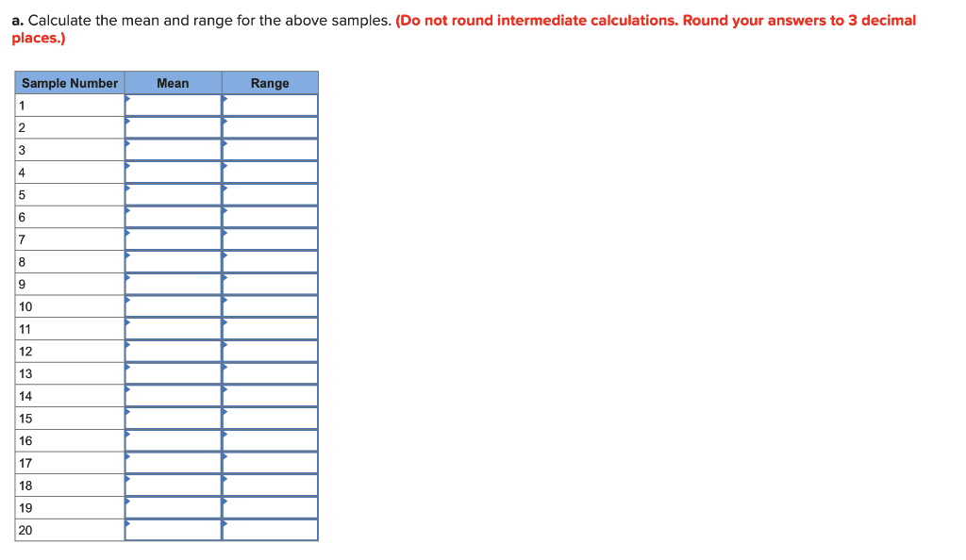Select the Mean field for Sample 15
This screenshot has width=966, height=560.
173,419
